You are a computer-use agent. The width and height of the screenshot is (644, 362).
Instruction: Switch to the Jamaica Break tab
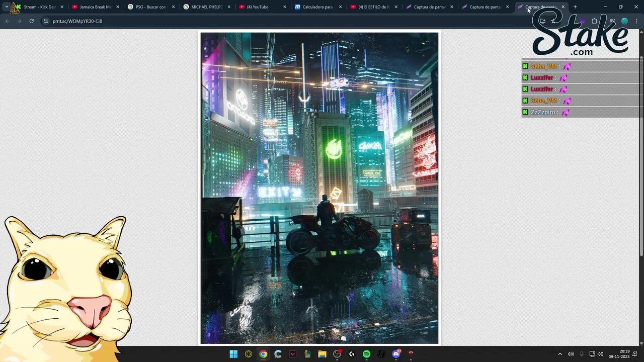(95, 7)
